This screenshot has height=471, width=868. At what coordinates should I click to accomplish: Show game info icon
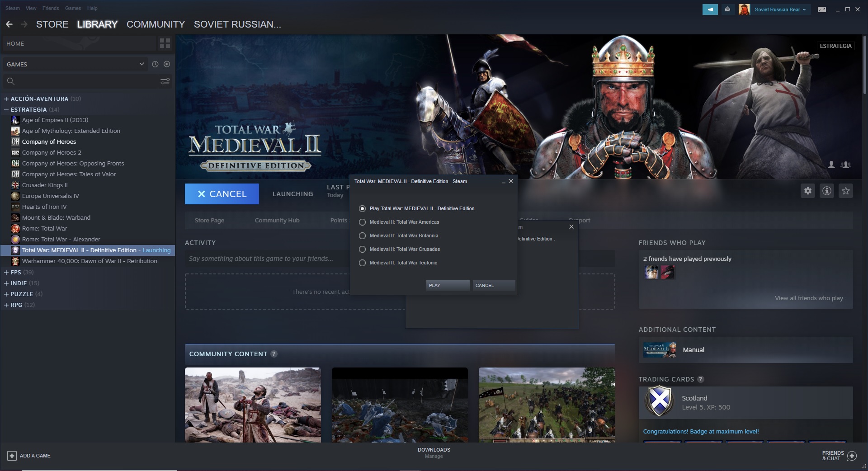point(827,191)
